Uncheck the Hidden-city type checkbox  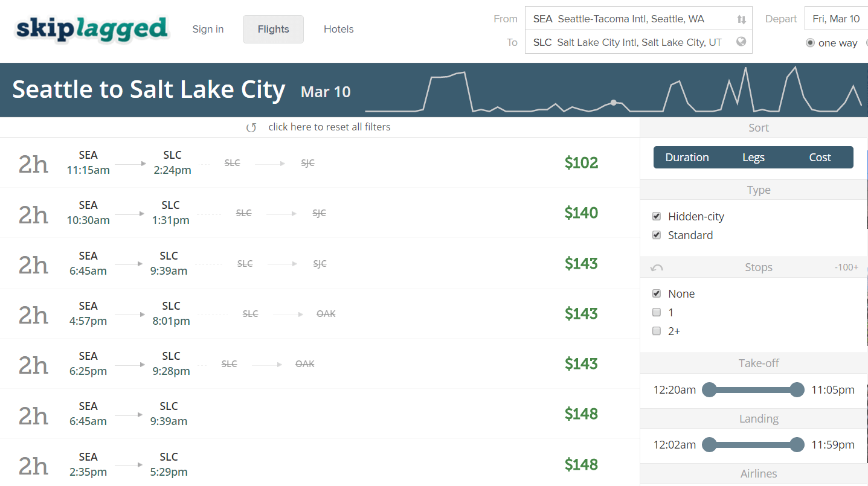(657, 216)
